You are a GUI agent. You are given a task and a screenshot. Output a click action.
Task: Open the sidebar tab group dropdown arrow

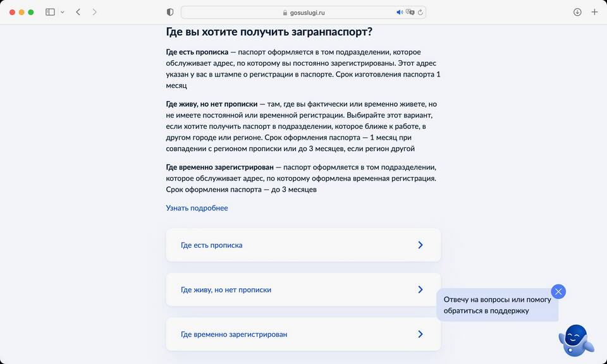(x=62, y=12)
